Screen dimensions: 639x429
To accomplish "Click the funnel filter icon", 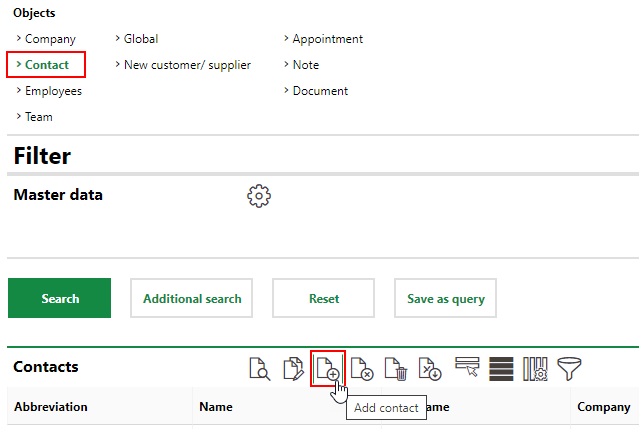I will pos(569,368).
